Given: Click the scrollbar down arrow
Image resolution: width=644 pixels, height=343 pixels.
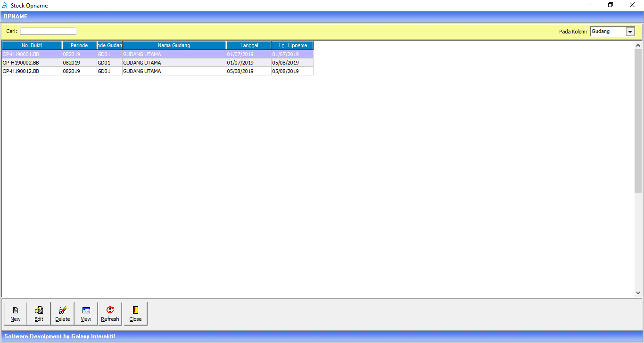Looking at the screenshot, I should pos(638,293).
